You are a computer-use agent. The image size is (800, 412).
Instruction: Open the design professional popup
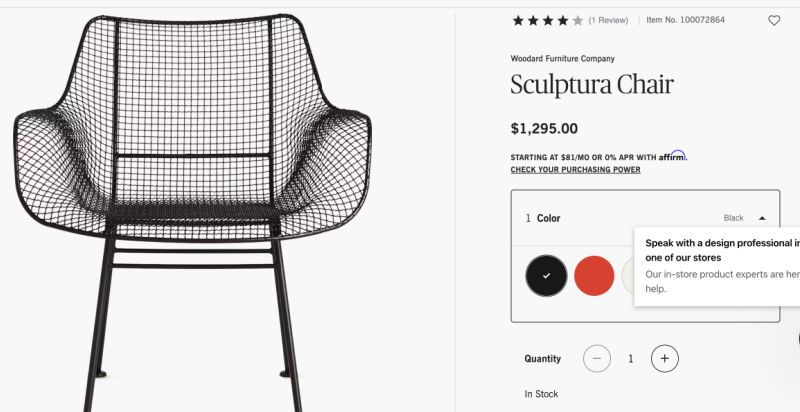(717, 266)
